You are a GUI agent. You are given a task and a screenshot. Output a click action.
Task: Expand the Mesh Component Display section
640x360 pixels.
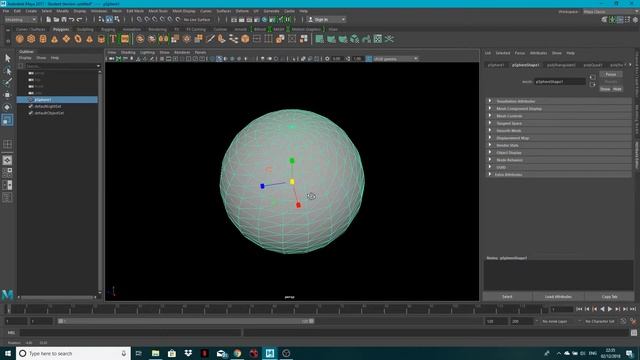click(x=559, y=109)
